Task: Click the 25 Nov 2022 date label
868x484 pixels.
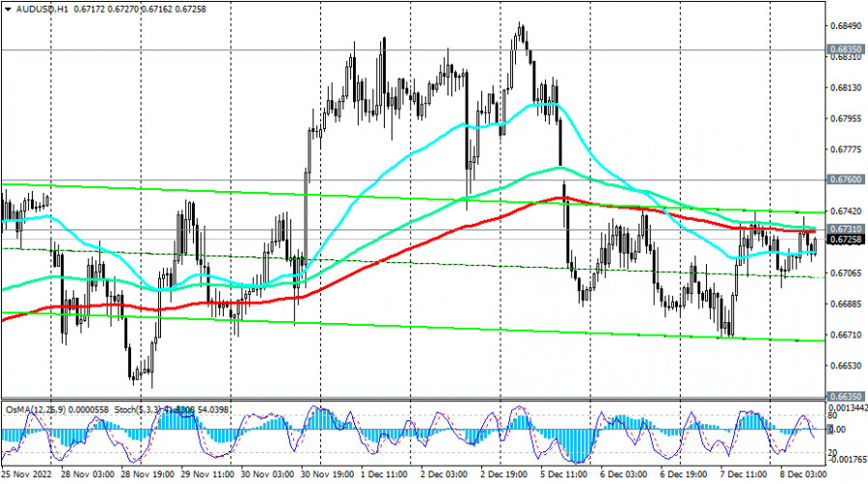Action: (27, 475)
